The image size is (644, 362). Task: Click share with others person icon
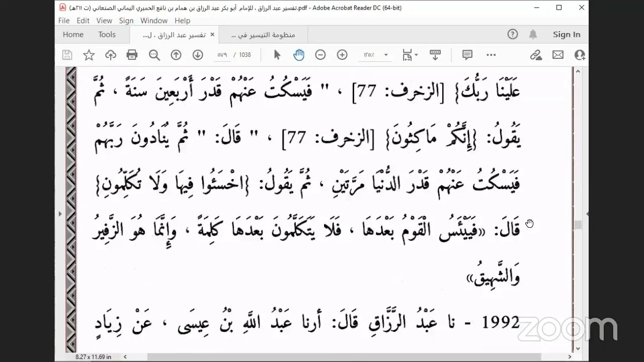point(580,55)
